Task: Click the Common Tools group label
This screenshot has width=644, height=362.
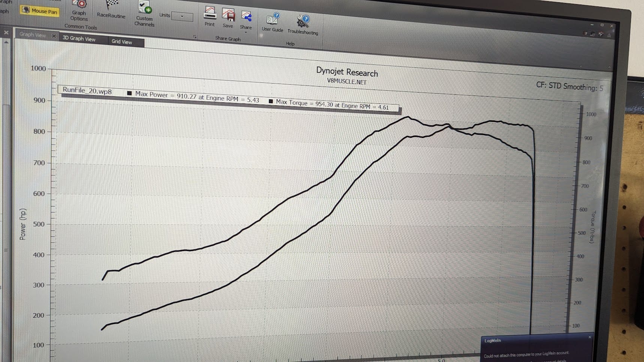Action: 81,27
